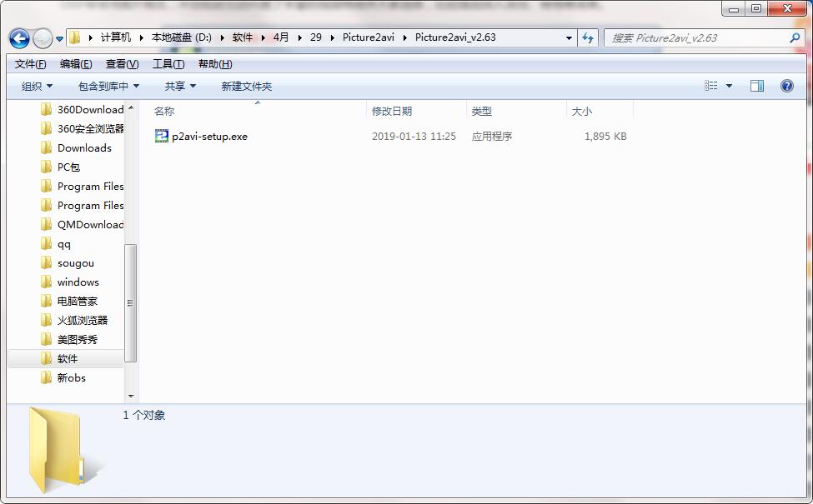Select 计算机 in the address path
The width and height of the screenshot is (813, 504).
tap(116, 37)
